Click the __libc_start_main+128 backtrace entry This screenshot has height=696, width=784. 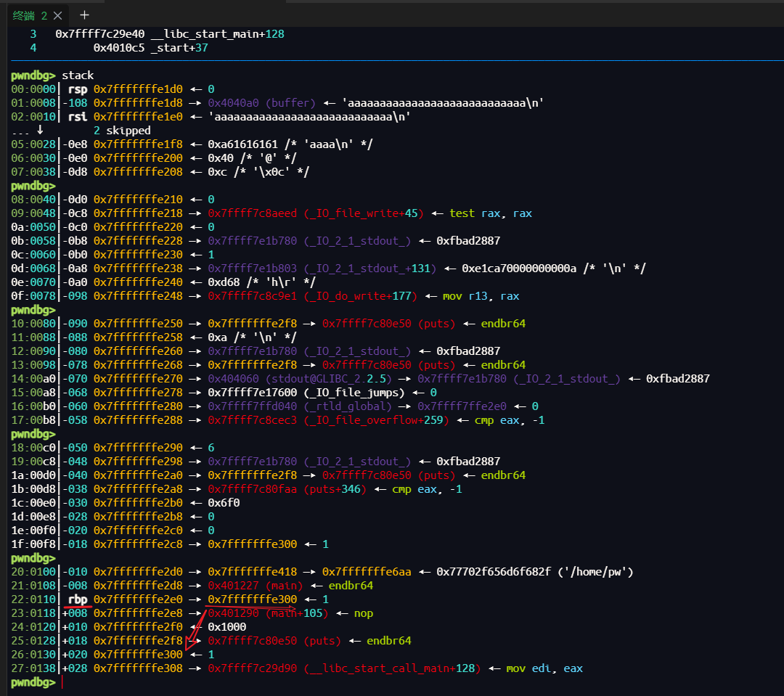[217, 34]
